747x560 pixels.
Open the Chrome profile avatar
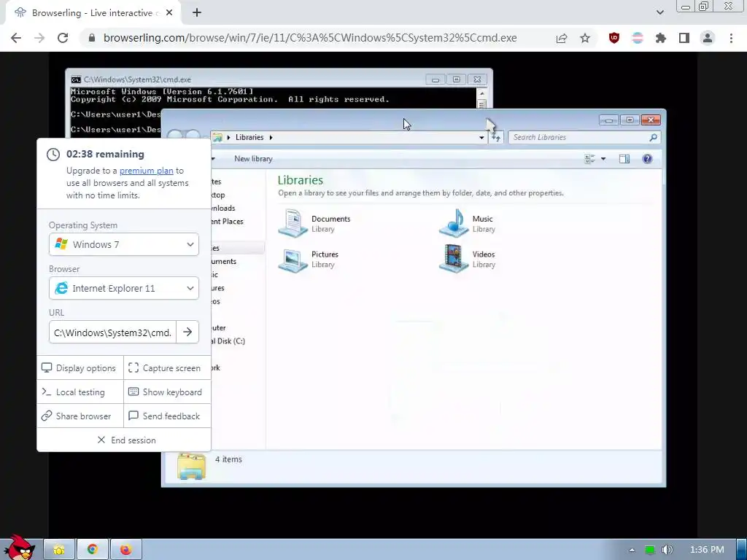click(708, 38)
